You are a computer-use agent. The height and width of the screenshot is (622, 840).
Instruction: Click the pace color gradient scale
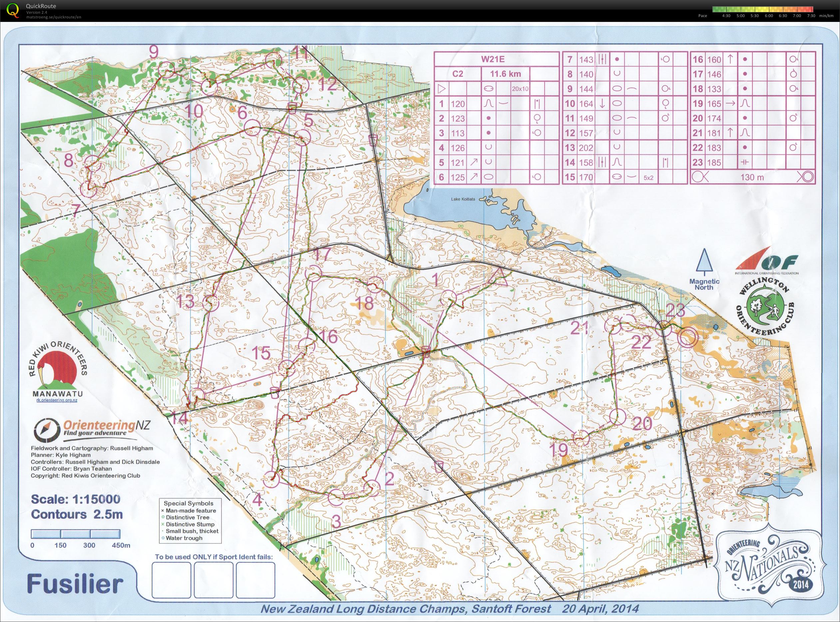point(762,9)
